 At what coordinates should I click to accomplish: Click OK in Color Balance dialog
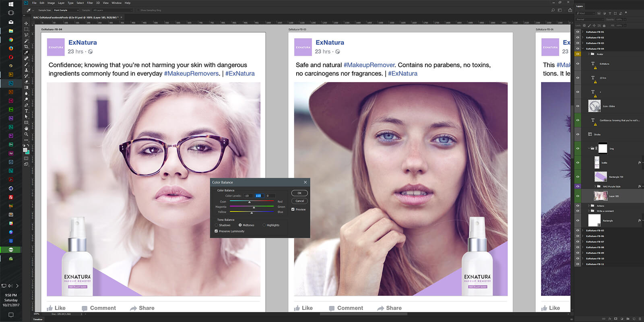(299, 193)
